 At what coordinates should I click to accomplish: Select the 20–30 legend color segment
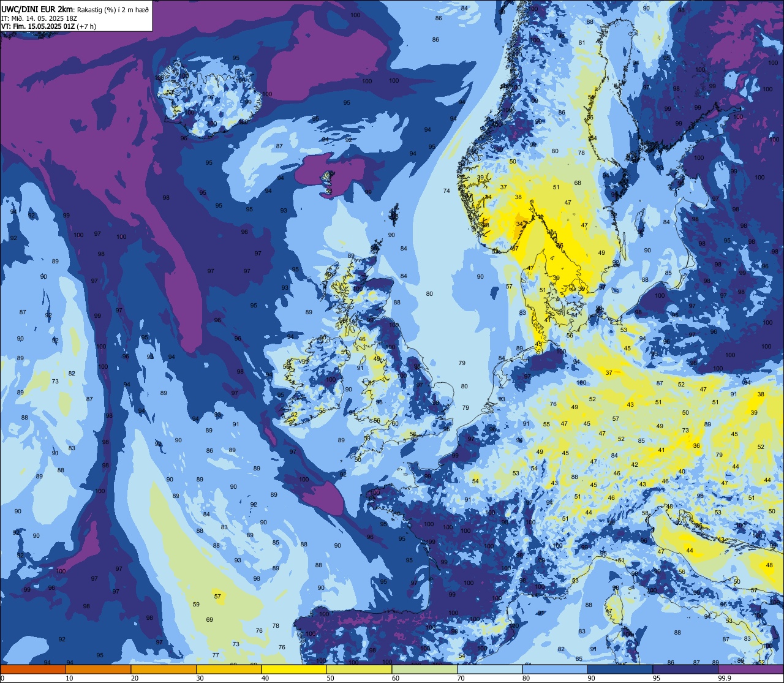(164, 669)
